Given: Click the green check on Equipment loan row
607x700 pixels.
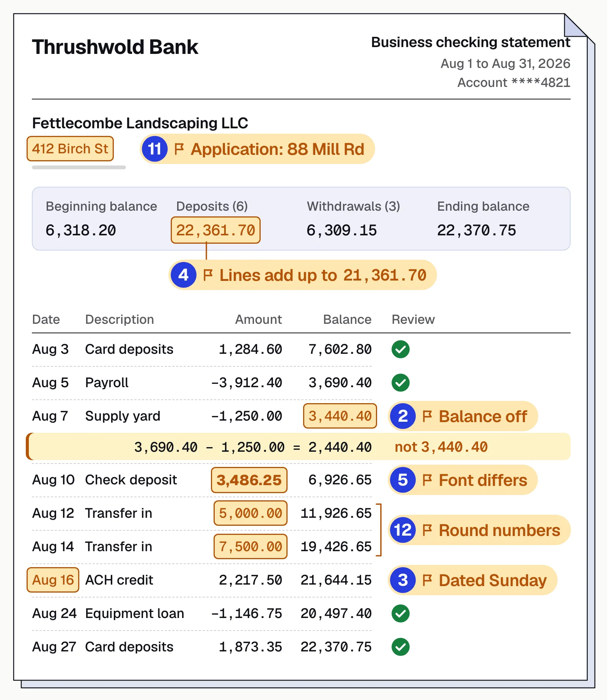Looking at the screenshot, I should [400, 613].
